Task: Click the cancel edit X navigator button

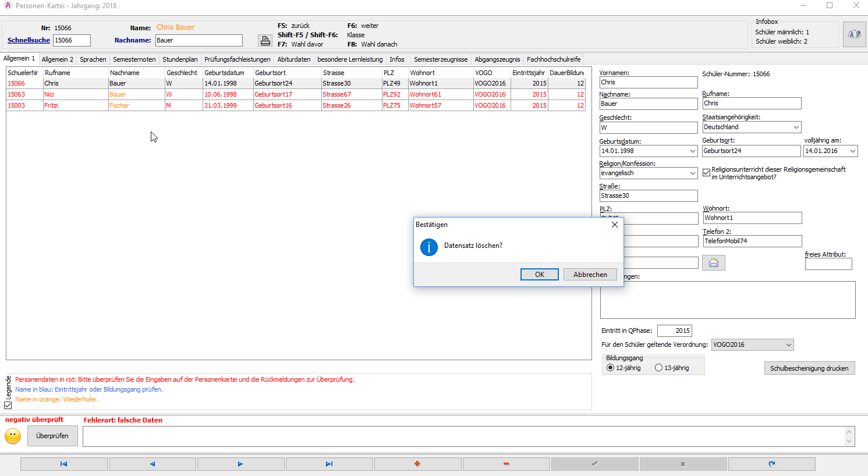Action: pos(683,464)
